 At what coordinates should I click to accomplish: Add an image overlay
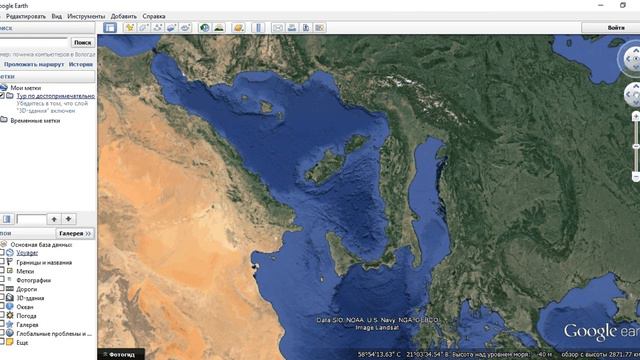pos(171,27)
